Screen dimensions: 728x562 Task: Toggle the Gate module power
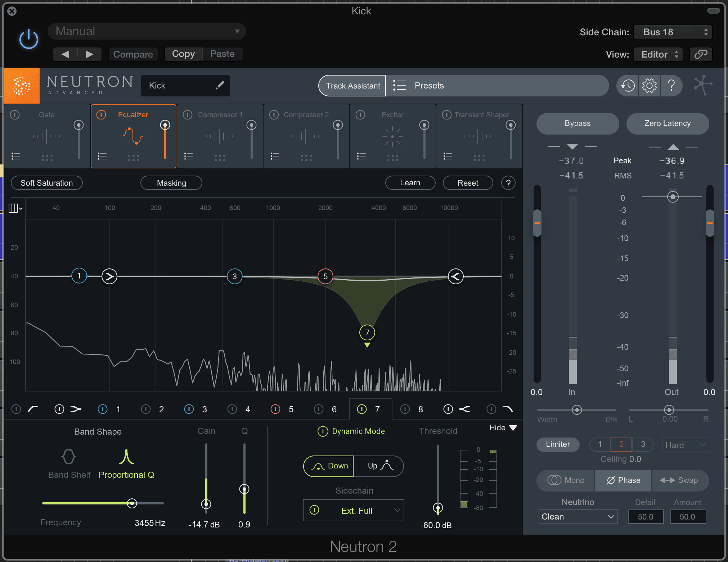coord(15,115)
